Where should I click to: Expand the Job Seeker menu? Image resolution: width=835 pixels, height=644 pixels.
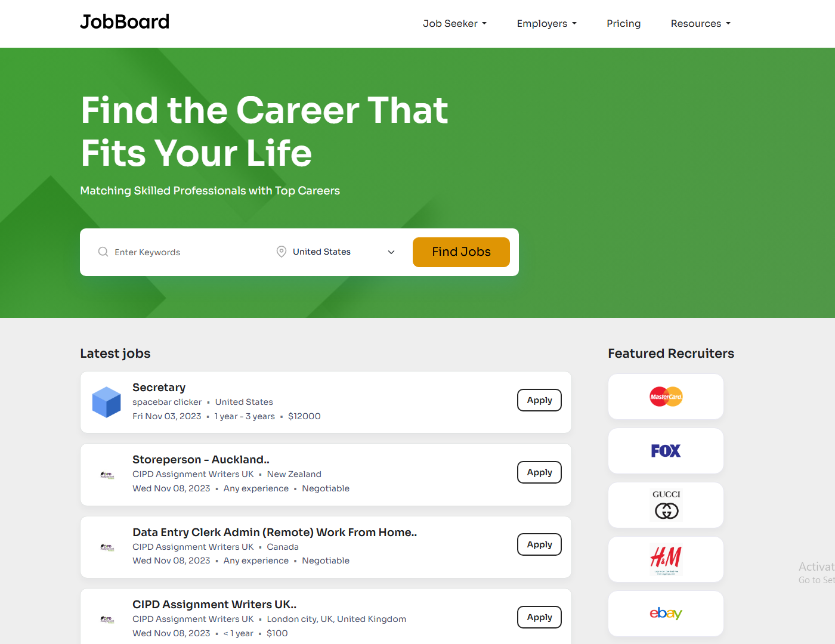(454, 23)
